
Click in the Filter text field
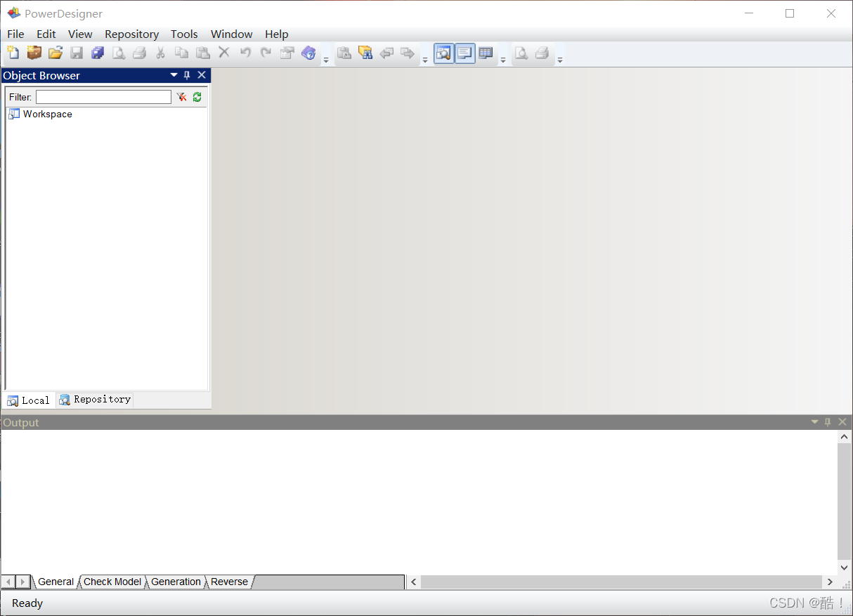coord(103,97)
